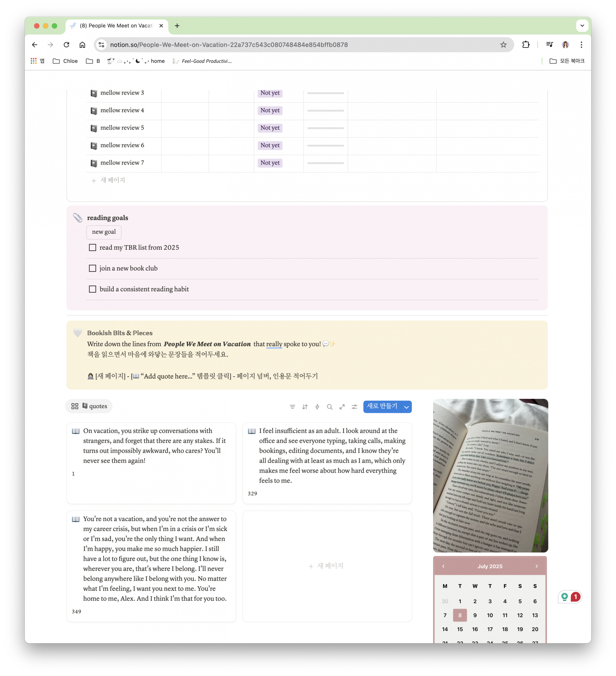
Task: Open the automations lightning icon
Action: point(317,407)
